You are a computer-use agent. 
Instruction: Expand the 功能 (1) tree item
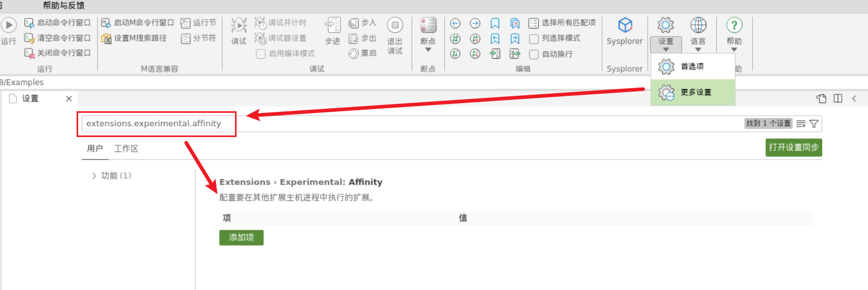click(x=94, y=176)
